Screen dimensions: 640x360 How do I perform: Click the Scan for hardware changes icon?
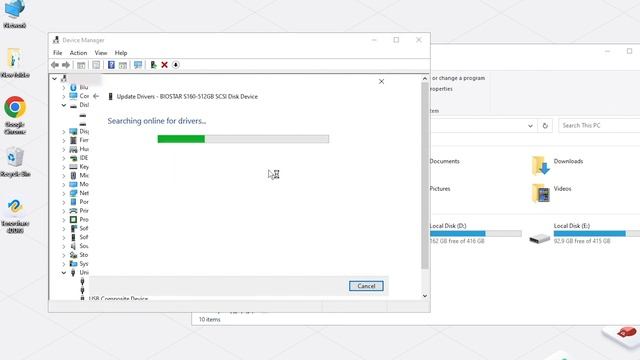pos(138,65)
